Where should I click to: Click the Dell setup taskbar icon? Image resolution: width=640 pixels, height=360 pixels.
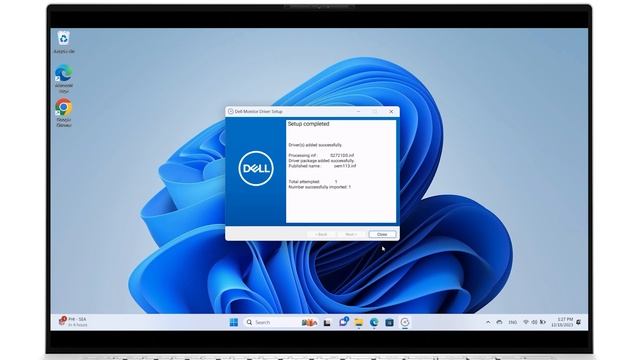click(404, 322)
